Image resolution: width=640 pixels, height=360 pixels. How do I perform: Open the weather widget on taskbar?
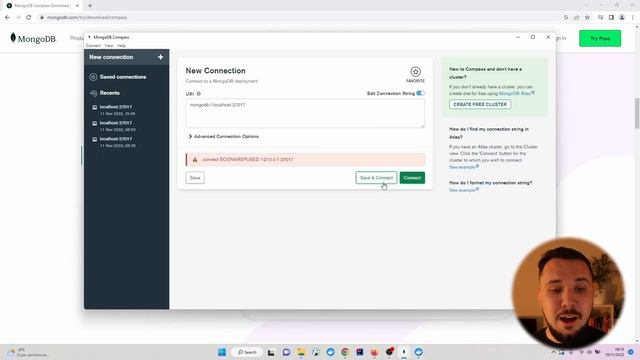29,352
